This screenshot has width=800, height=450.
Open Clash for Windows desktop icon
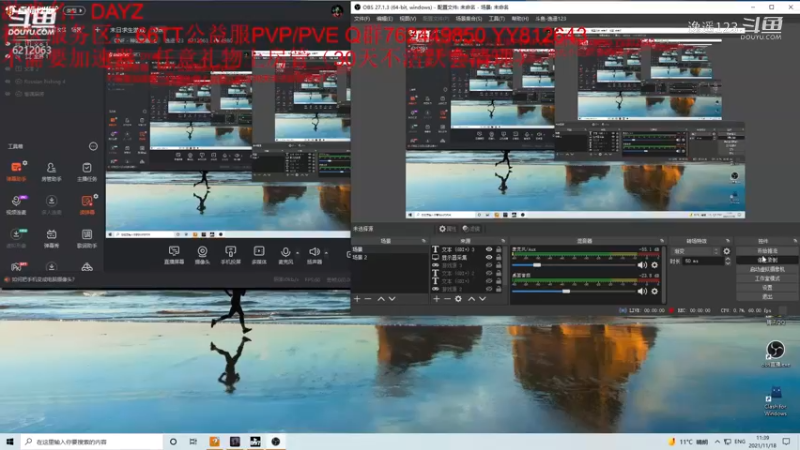click(x=776, y=402)
